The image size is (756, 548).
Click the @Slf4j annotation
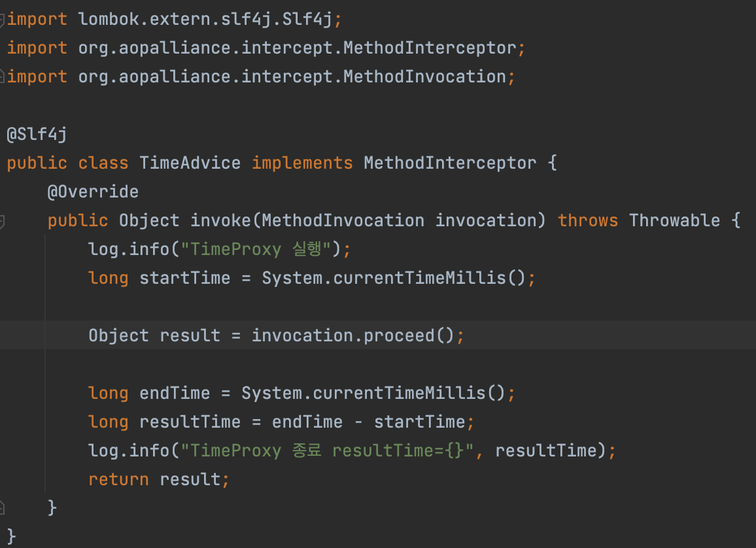37,134
